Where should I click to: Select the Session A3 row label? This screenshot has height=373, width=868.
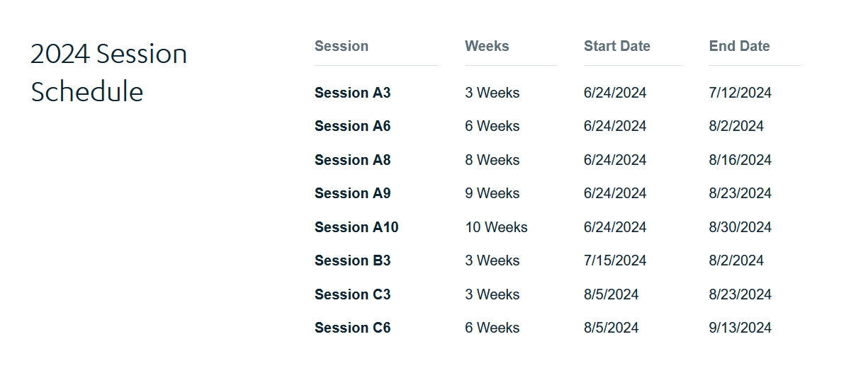(x=352, y=93)
